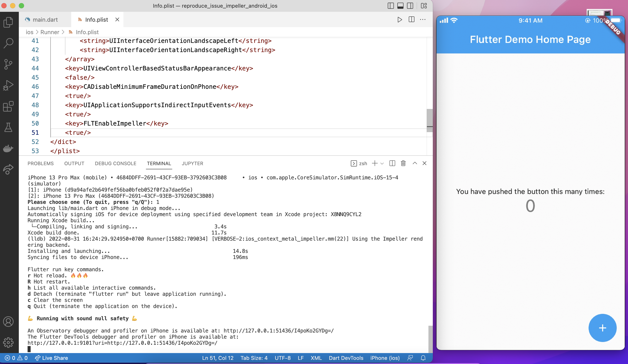Tap the blue increment button in the simulator
This screenshot has width=628, height=364.
pyautogui.click(x=602, y=328)
